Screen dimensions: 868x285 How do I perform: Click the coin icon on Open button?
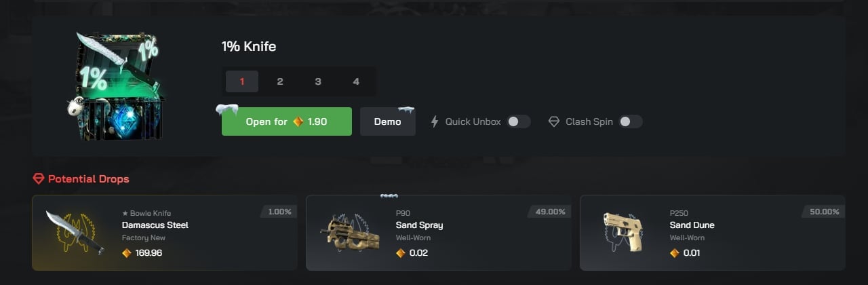[298, 122]
